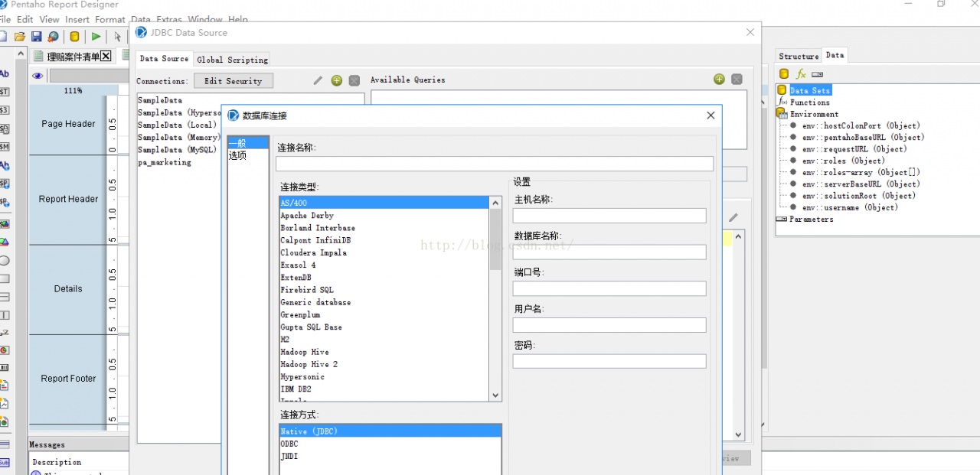980x475 pixels.
Task: Click the add parameter icon in Data panel
Action: tap(817, 73)
